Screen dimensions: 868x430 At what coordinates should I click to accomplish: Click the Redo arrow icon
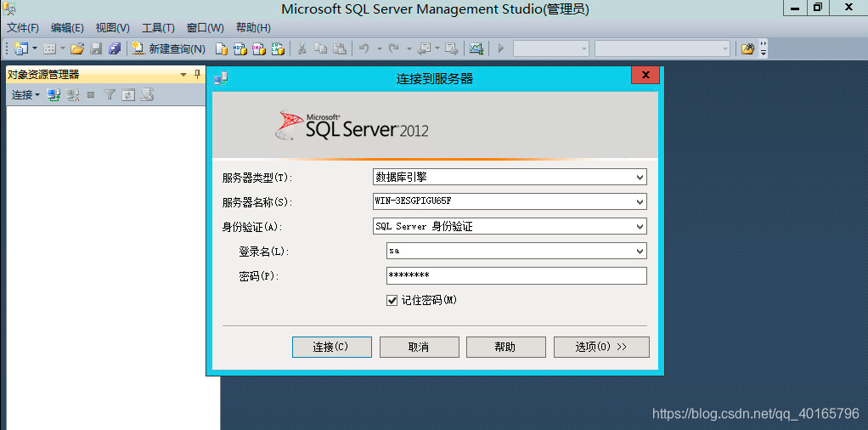click(393, 48)
